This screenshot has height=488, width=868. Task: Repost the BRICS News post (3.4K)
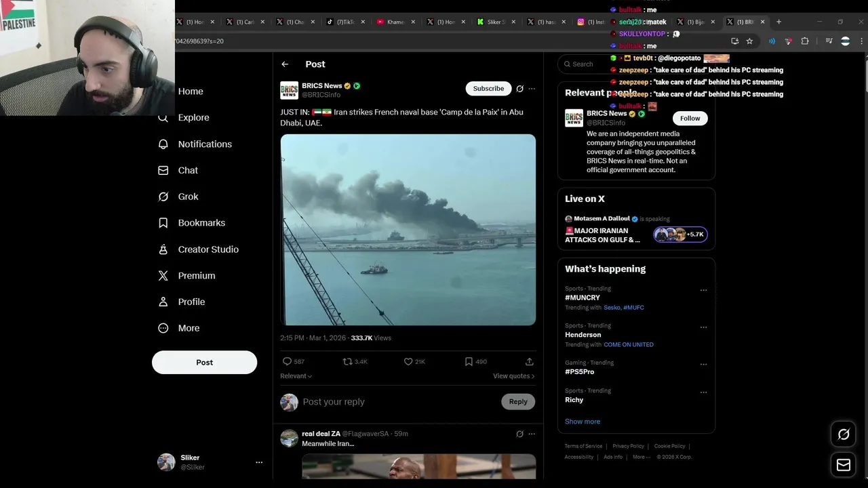pyautogui.click(x=347, y=361)
